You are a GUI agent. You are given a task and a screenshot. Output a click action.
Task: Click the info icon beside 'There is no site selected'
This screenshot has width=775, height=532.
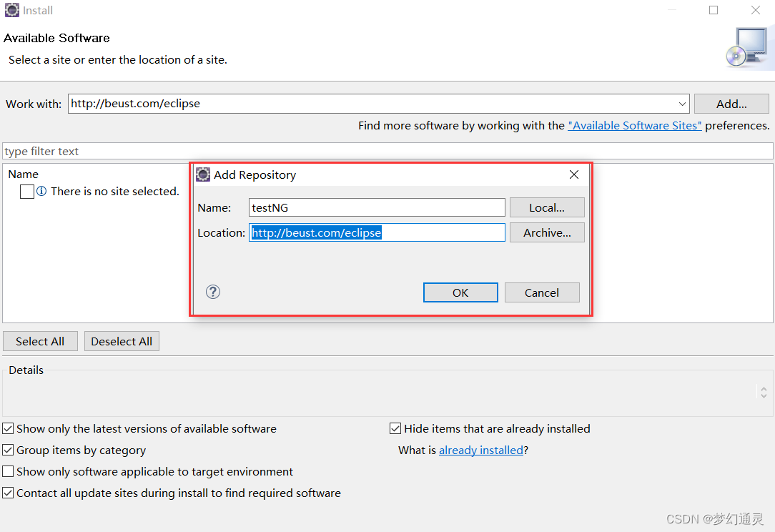pyautogui.click(x=41, y=192)
